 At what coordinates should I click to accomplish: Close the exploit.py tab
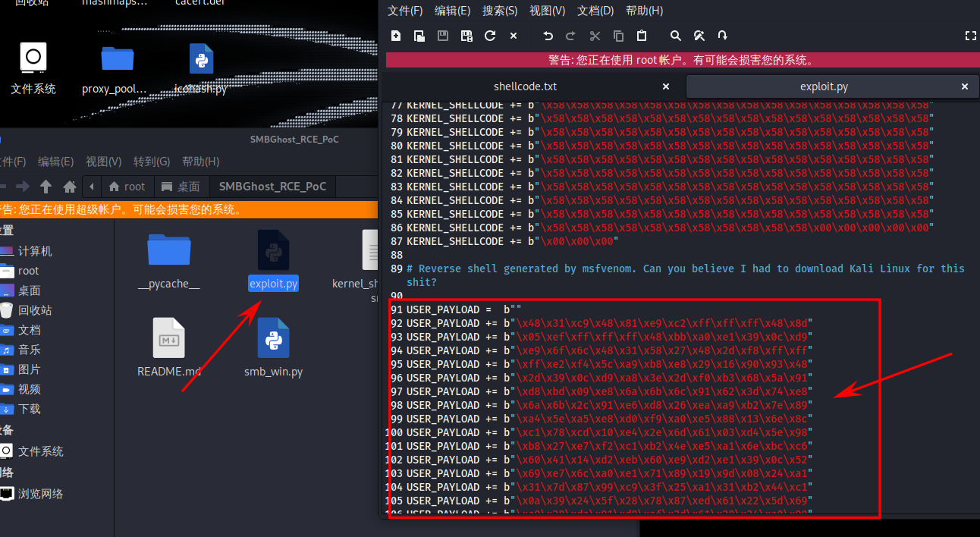pos(965,86)
